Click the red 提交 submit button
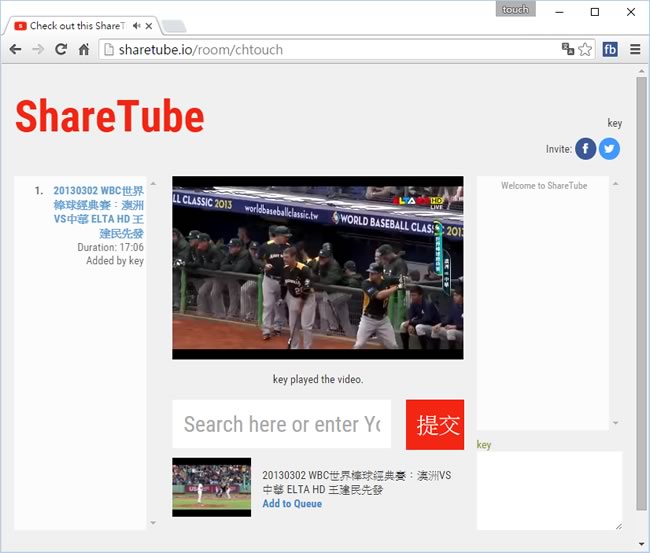The width and height of the screenshot is (650, 553). 435,424
